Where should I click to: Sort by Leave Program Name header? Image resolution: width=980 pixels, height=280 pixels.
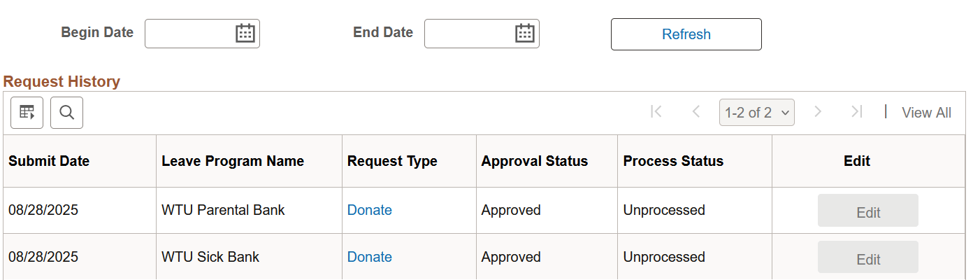(x=233, y=161)
